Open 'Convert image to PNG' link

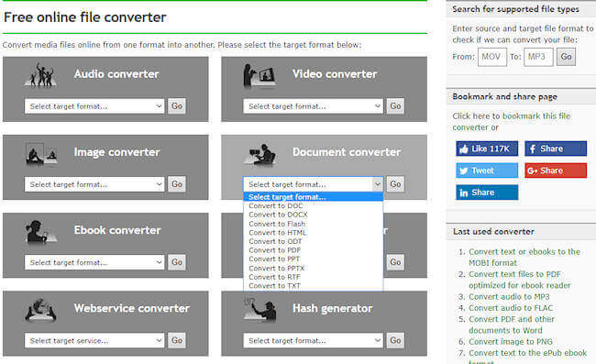tap(511, 342)
